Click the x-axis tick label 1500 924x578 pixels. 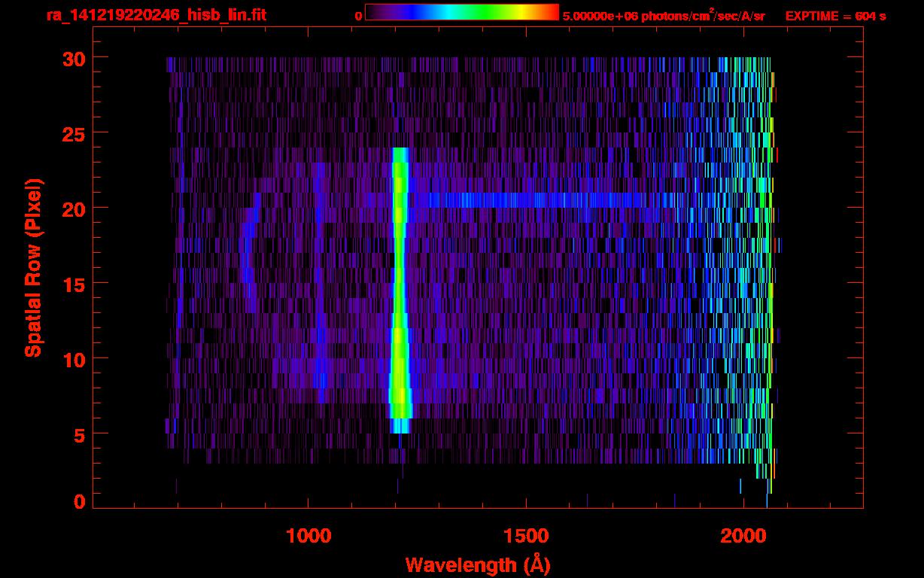pos(526,536)
